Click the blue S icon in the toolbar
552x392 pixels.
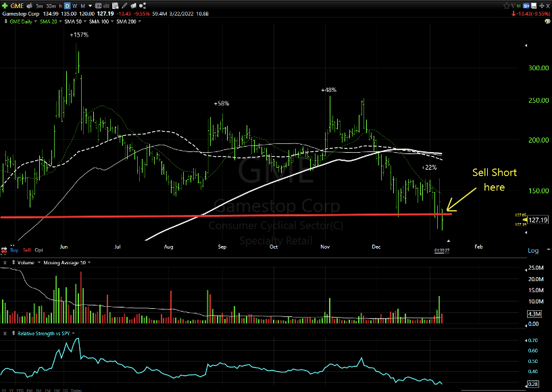point(526,5)
